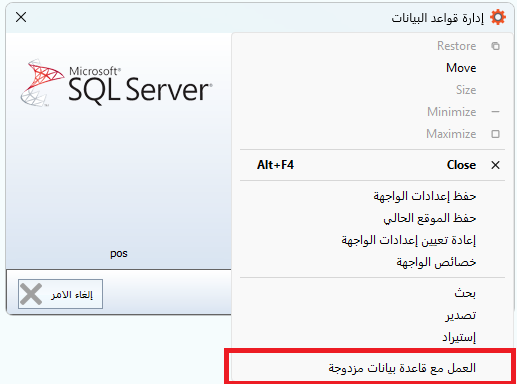
Task: Close the database management dialog
Action: tap(21, 17)
